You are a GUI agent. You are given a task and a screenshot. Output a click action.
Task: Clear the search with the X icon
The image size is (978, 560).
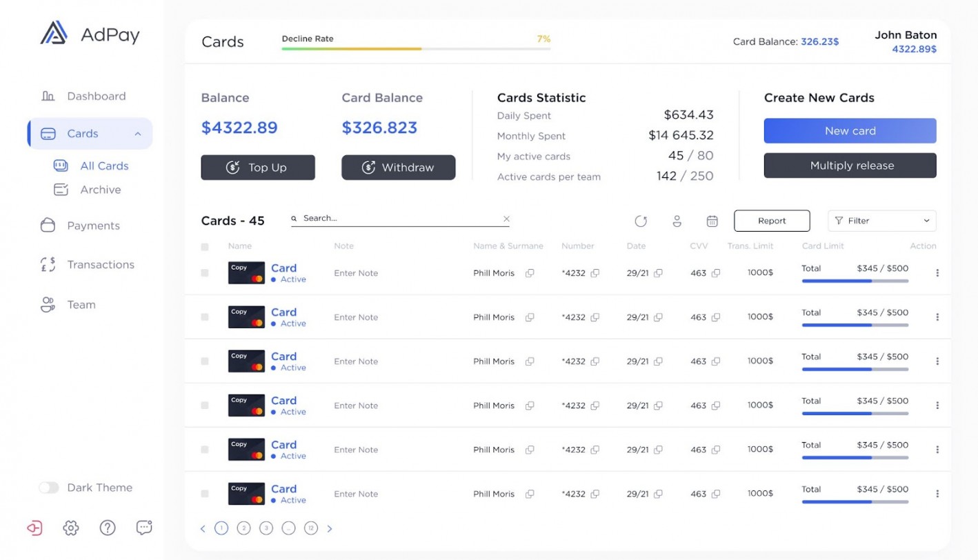click(x=506, y=219)
